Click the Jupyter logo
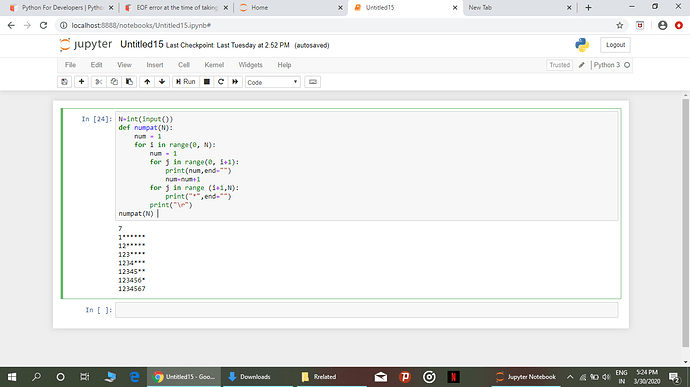This screenshot has height=387, width=690. click(x=86, y=44)
